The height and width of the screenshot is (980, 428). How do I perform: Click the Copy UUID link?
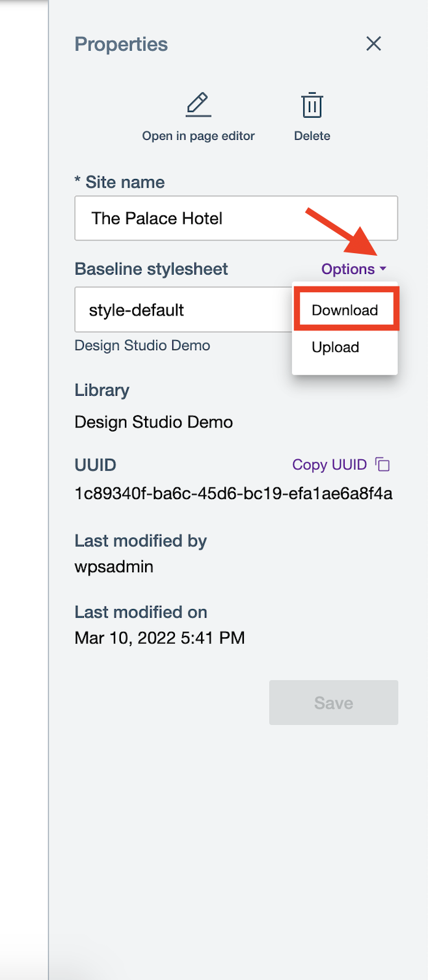pos(329,464)
